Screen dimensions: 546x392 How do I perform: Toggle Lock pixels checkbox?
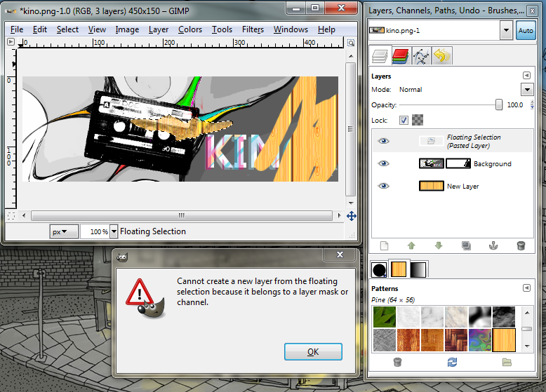(404, 121)
